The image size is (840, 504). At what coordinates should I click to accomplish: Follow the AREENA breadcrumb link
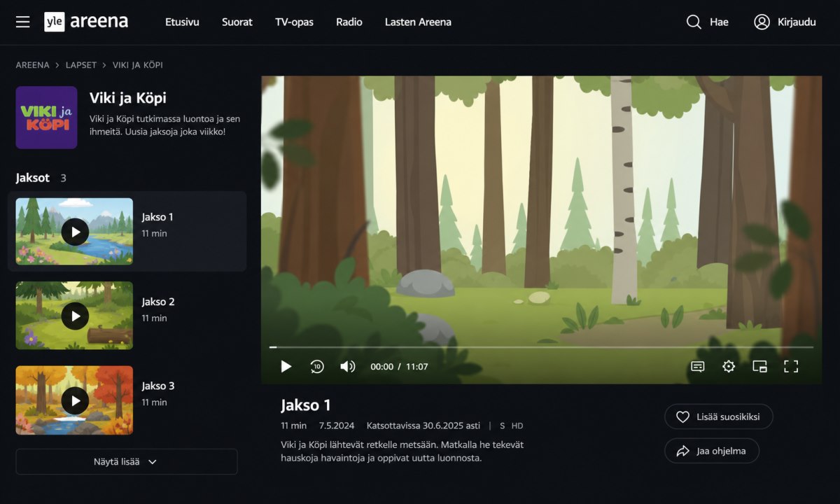33,65
